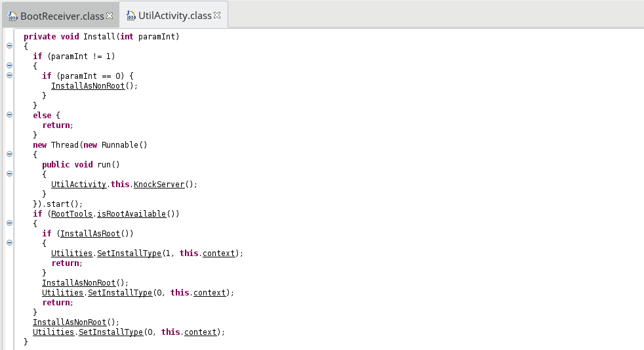The height and width of the screenshot is (350, 644).
Task: Collapse the RootTools.isRootAvailable if-block fold
Action: [x=9, y=223]
